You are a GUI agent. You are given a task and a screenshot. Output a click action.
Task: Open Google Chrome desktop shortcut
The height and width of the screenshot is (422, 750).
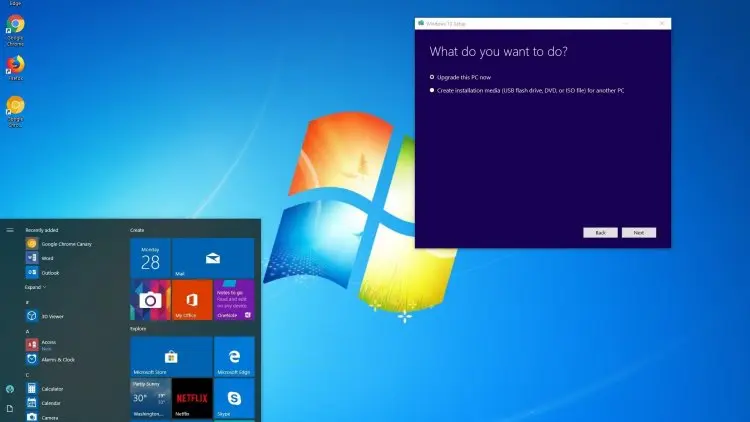(15, 30)
